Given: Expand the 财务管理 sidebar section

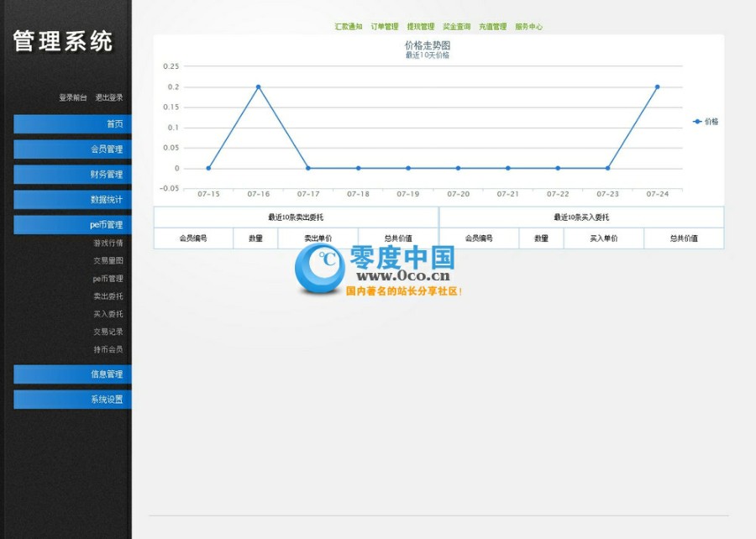Looking at the screenshot, I should point(72,175).
